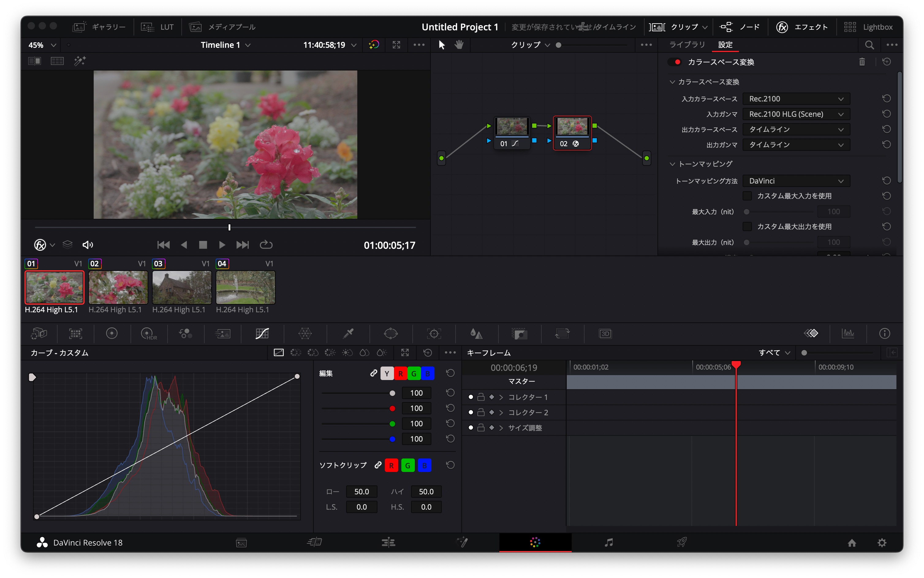Switch to the Library tab
The height and width of the screenshot is (578, 924).
(687, 45)
